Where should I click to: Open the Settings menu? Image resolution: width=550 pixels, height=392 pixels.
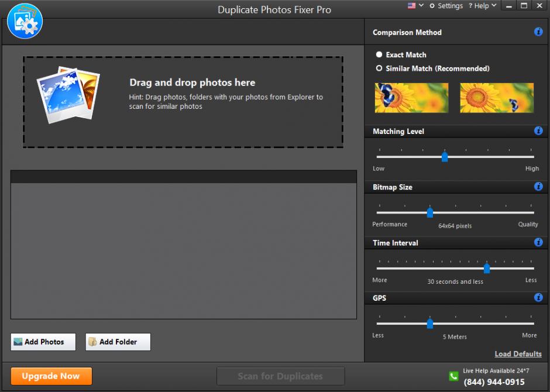click(446, 6)
